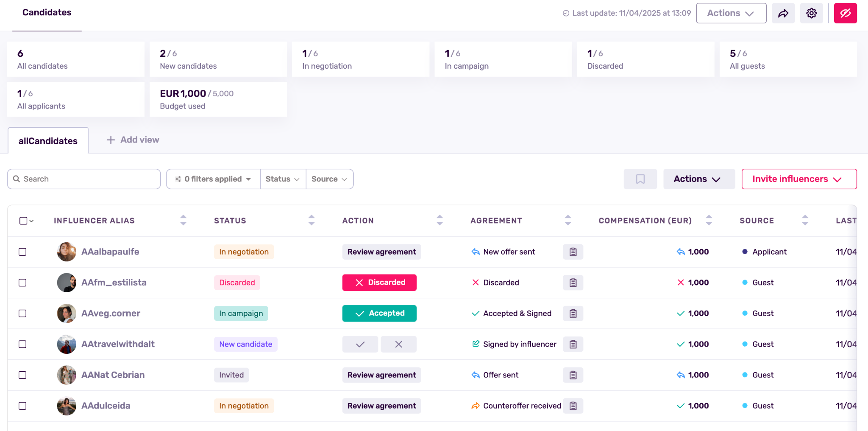The height and width of the screenshot is (431, 868).
Task: Open clipboard icon in AAdulceida row
Action: tap(573, 406)
